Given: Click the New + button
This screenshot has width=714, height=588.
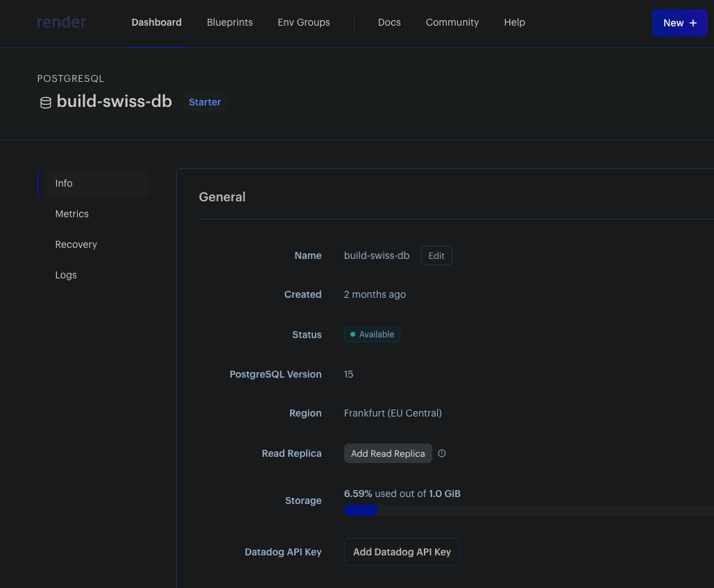Looking at the screenshot, I should click(x=680, y=23).
